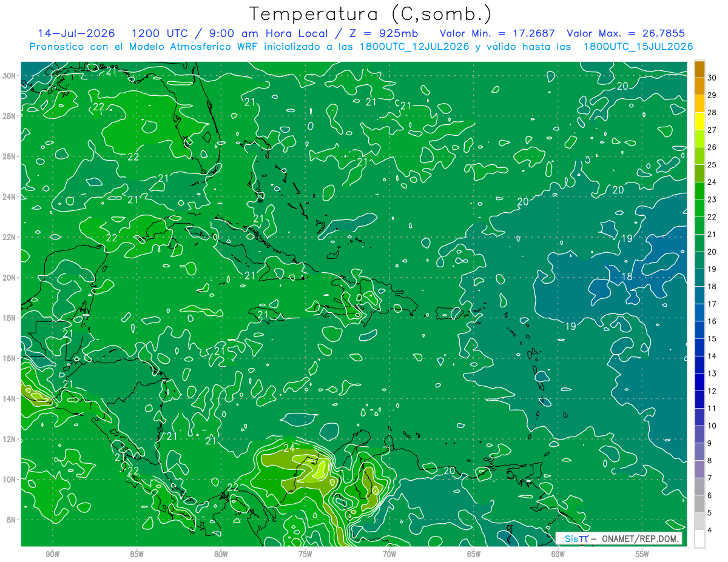This screenshot has width=728, height=562.
Task: Click the "18N" latitude axis label
Action: coord(9,318)
